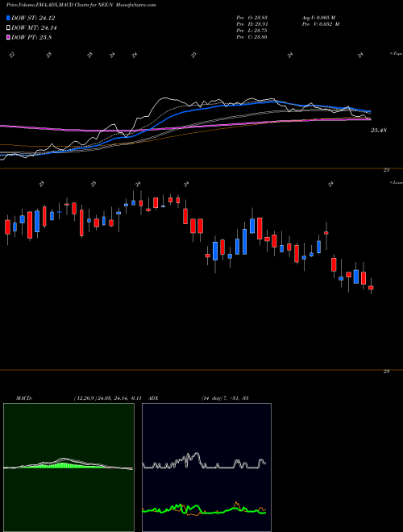Click the MACD '(12,26,9)' parameter values
This screenshot has height=532, width=403.
pyautogui.click(x=107, y=398)
